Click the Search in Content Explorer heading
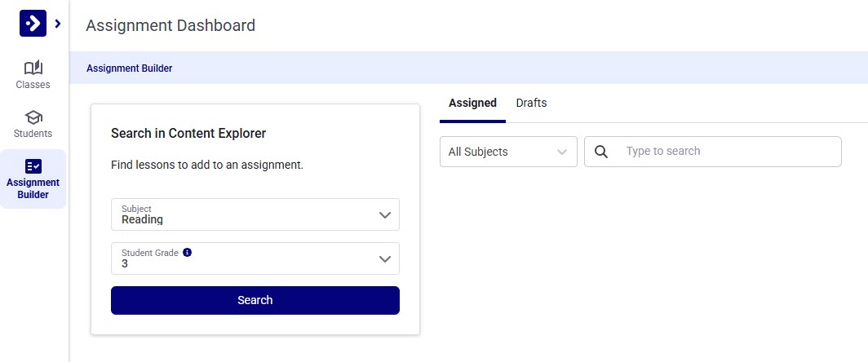This screenshot has height=362, width=868. [x=188, y=133]
